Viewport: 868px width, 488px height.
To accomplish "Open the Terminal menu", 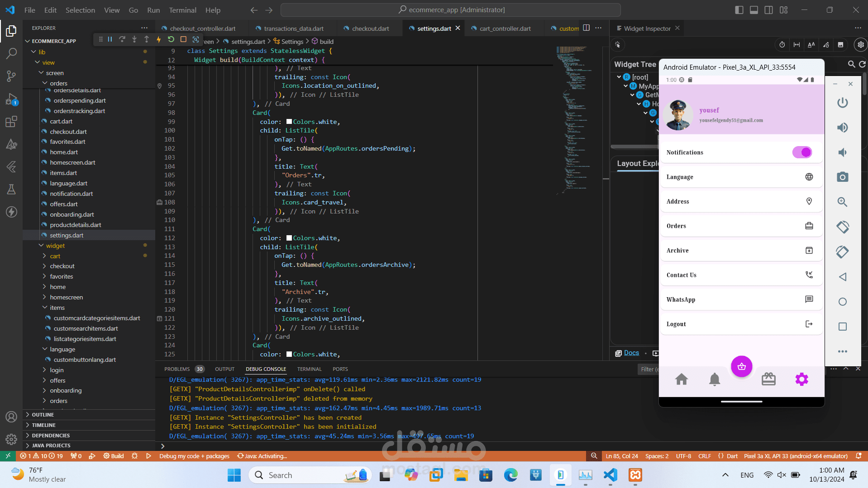I will (182, 10).
